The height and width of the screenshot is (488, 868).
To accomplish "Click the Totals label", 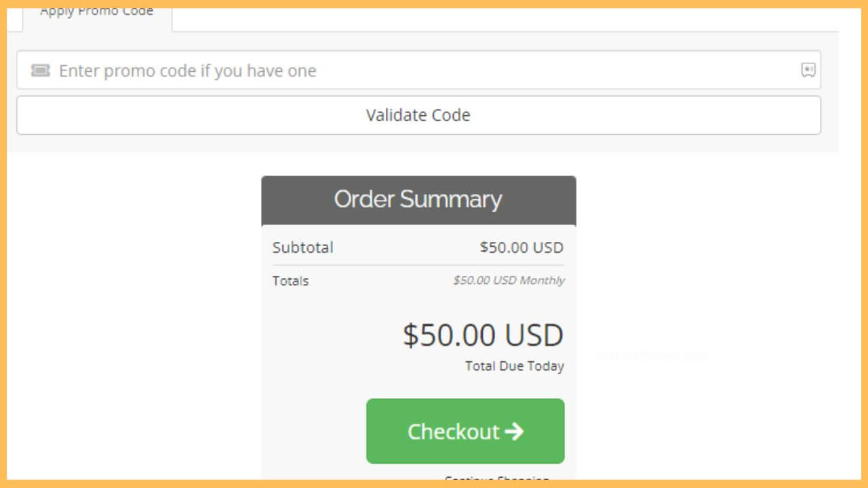I will pos(290,281).
